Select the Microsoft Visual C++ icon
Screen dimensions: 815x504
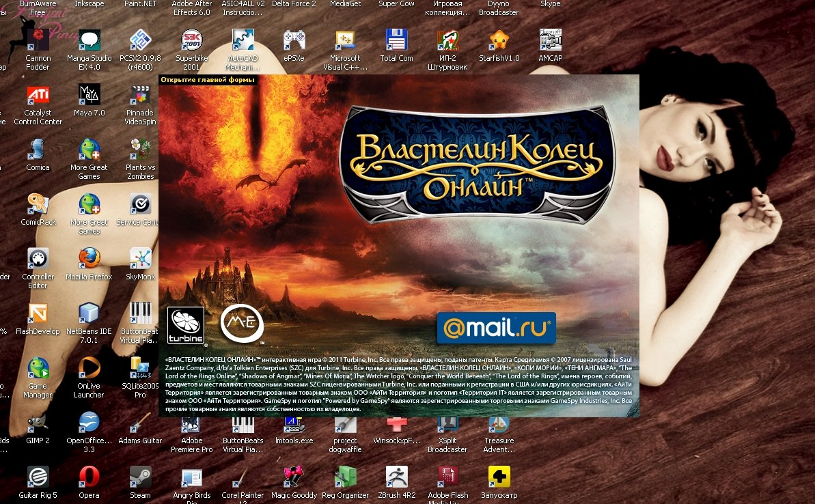click(345, 40)
